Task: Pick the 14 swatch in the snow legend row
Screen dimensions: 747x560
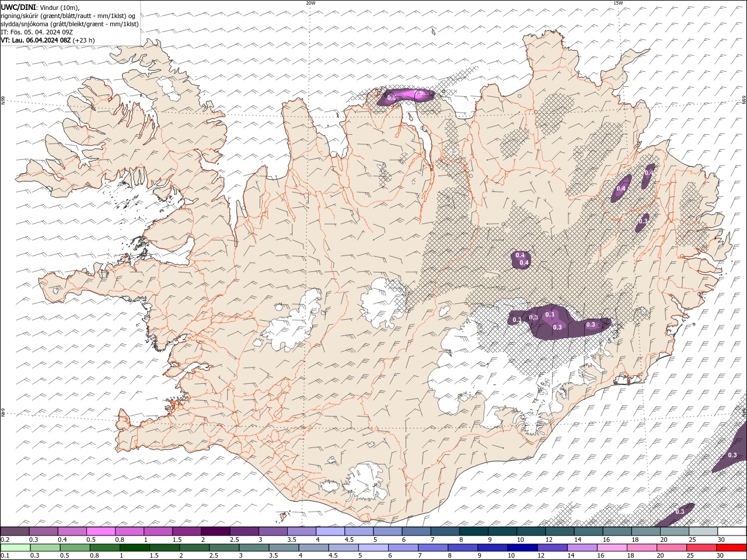Action: tap(587, 531)
